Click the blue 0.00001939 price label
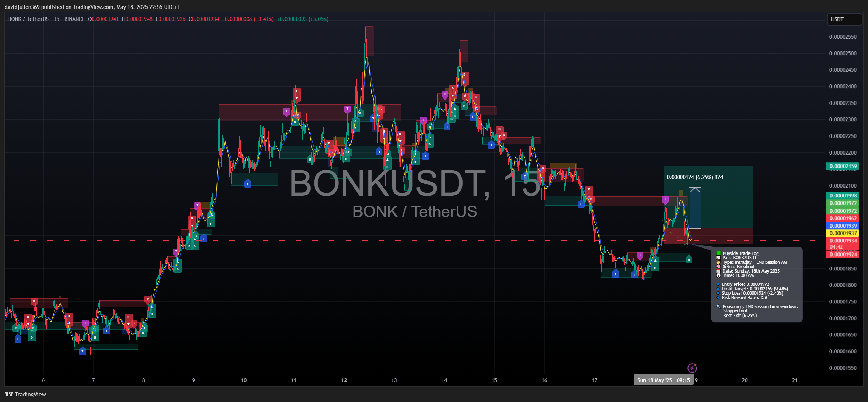This screenshot has height=402, width=868. [x=843, y=226]
